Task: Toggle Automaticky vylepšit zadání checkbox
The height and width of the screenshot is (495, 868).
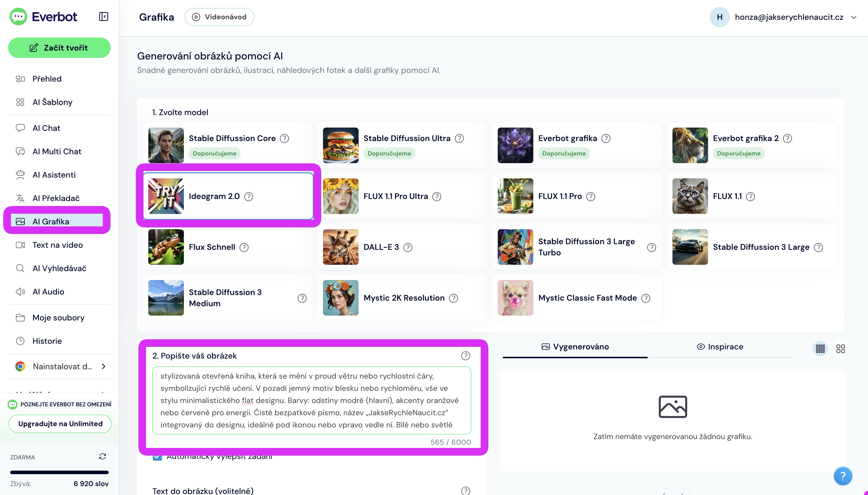Action: [157, 457]
